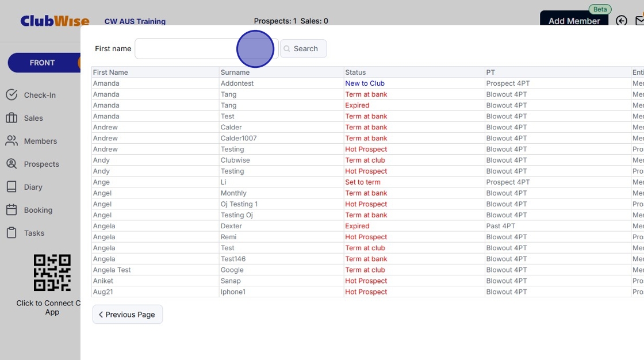
Task: Open the Booking menu item
Action: click(38, 210)
